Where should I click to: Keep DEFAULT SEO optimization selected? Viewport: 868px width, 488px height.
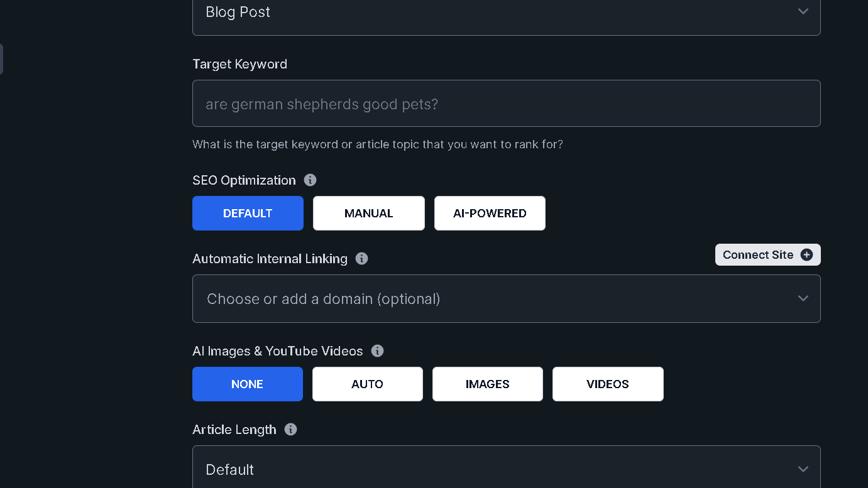(248, 213)
